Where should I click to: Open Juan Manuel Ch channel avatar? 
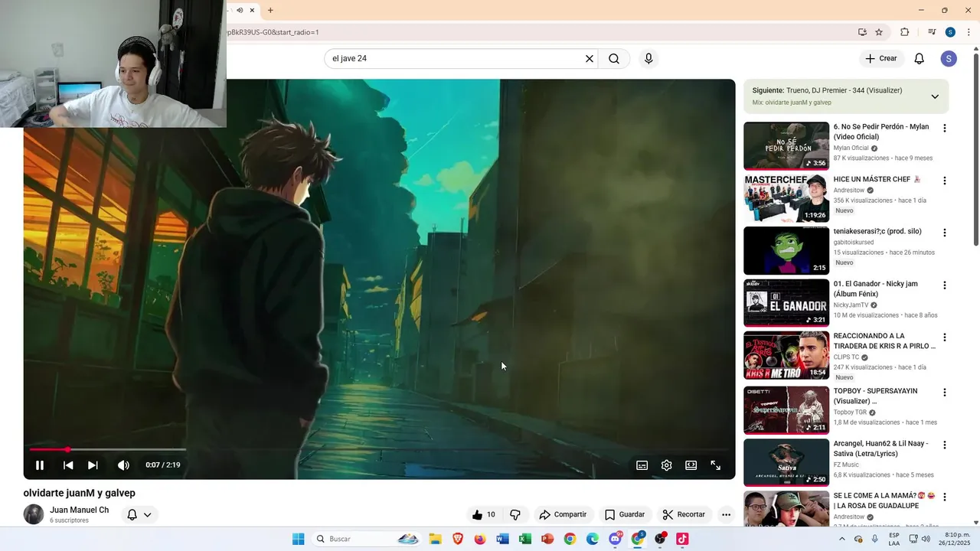click(x=34, y=514)
